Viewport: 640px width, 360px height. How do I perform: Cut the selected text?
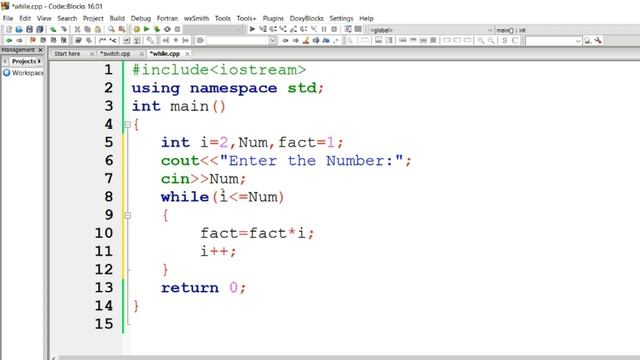point(77,29)
